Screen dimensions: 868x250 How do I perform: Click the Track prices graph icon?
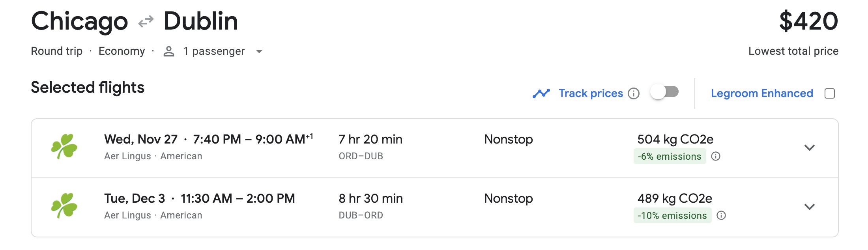coord(541,93)
